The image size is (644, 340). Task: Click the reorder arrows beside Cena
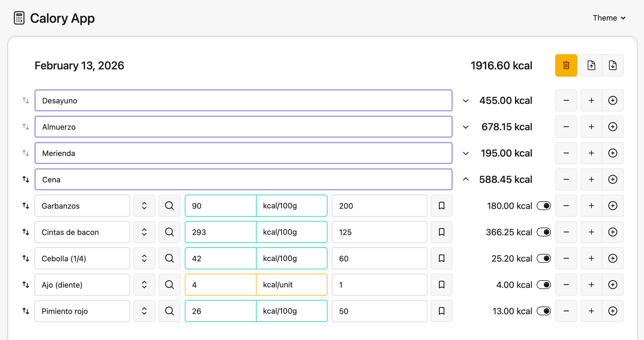(26, 179)
